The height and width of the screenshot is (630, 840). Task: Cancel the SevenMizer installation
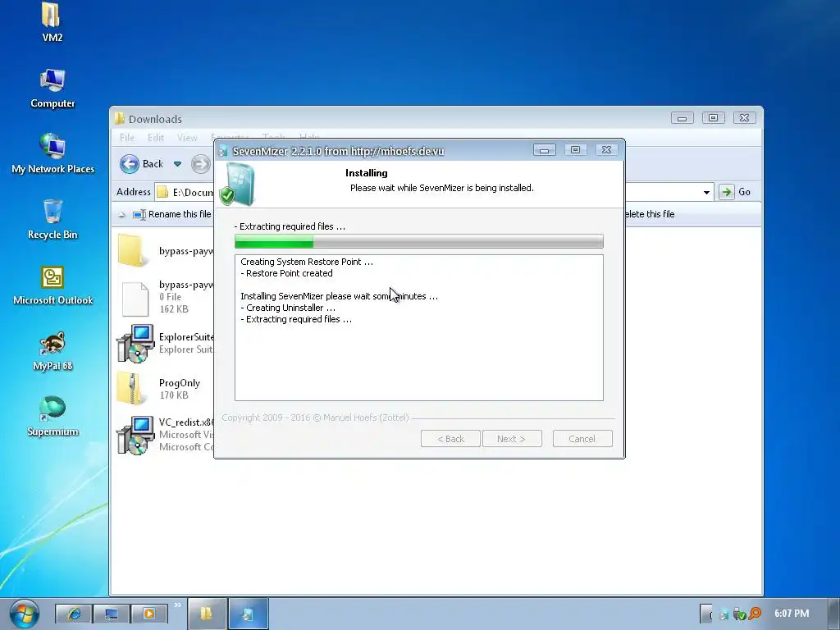tap(582, 439)
